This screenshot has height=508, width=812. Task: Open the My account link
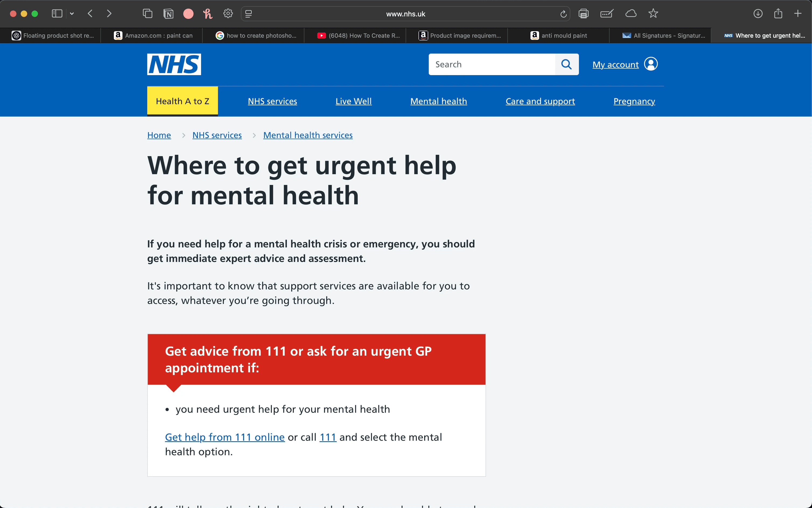point(615,65)
